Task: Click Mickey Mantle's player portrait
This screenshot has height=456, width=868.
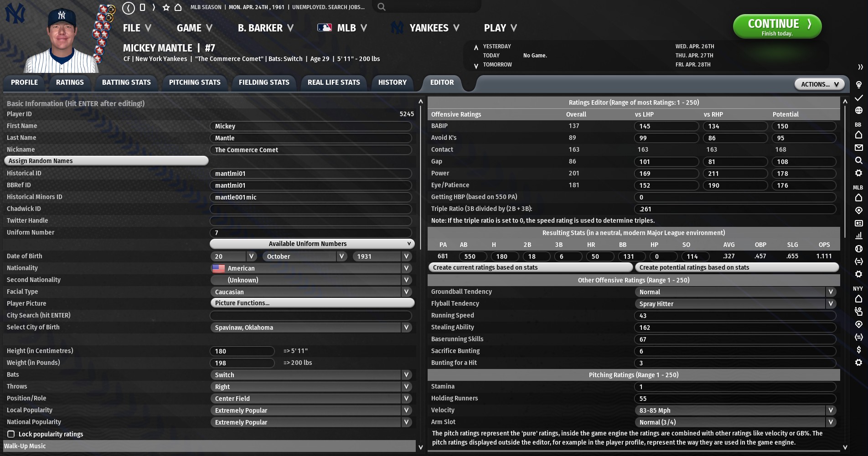Action: tap(61, 40)
